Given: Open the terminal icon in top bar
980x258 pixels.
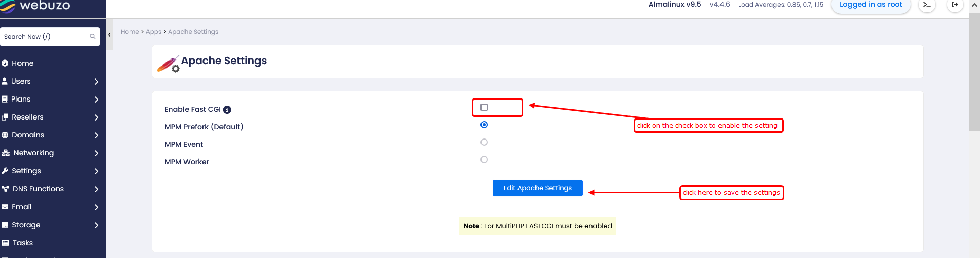Looking at the screenshot, I should pyautogui.click(x=927, y=5).
